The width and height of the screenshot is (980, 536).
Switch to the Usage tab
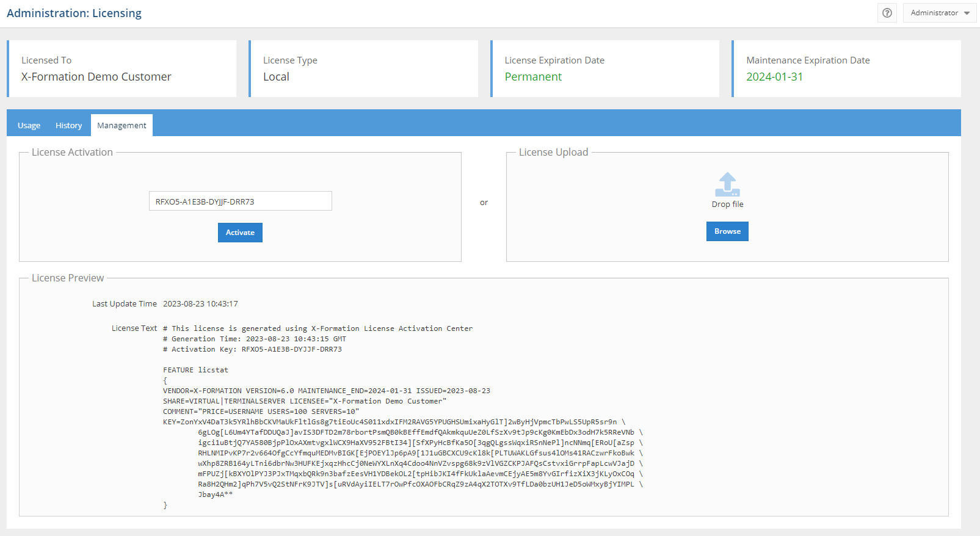(29, 125)
